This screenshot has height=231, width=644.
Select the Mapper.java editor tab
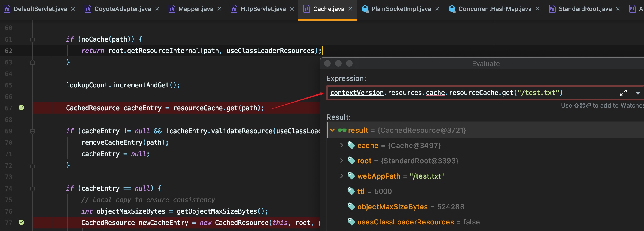[x=196, y=9]
